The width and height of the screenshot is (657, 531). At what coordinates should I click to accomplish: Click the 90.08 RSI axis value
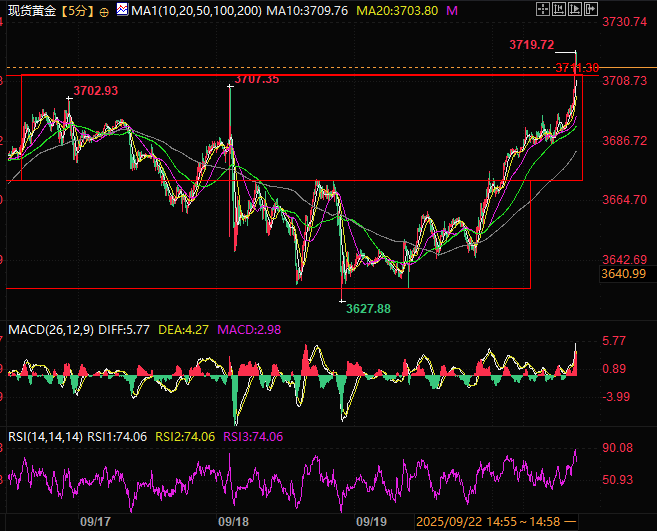click(x=618, y=448)
